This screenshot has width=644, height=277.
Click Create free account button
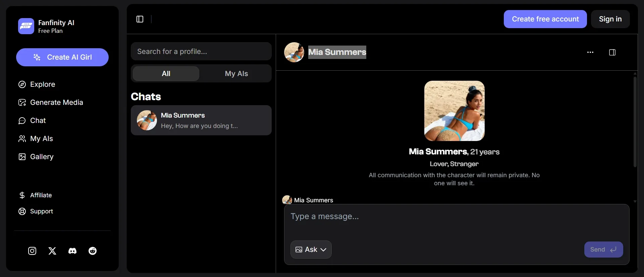click(545, 19)
